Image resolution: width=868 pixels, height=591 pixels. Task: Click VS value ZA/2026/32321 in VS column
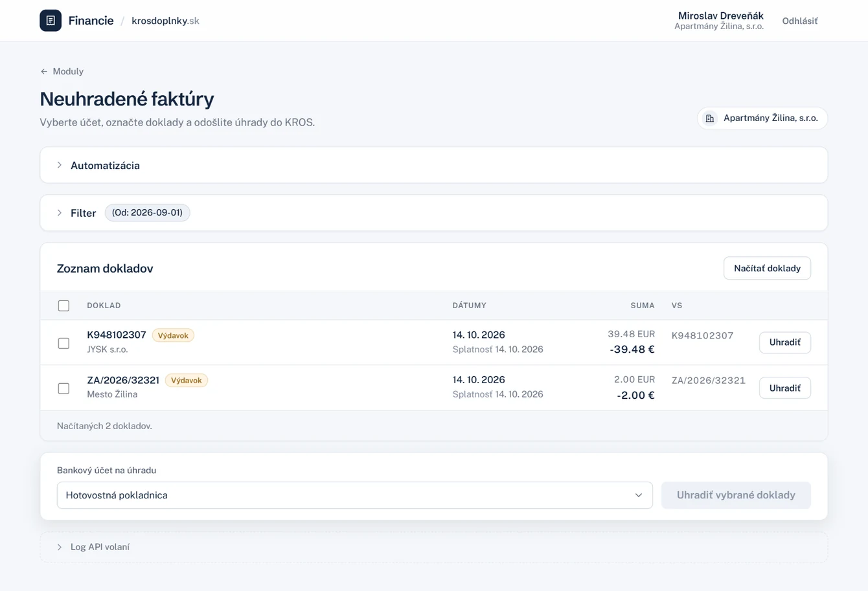(x=708, y=381)
